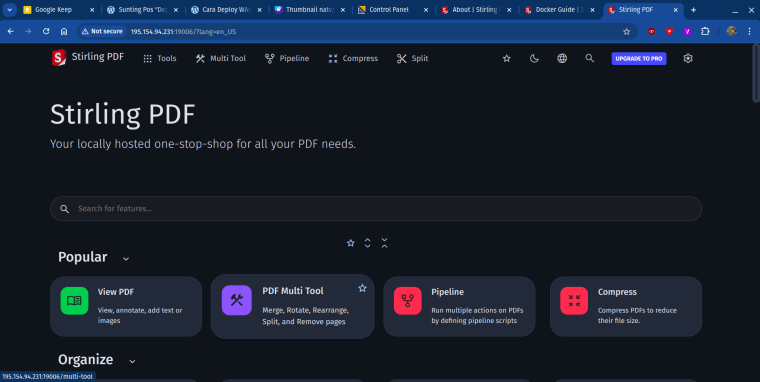Open Pipeline in the top navigation
Viewport: 760px width, 382px height.
tap(287, 58)
